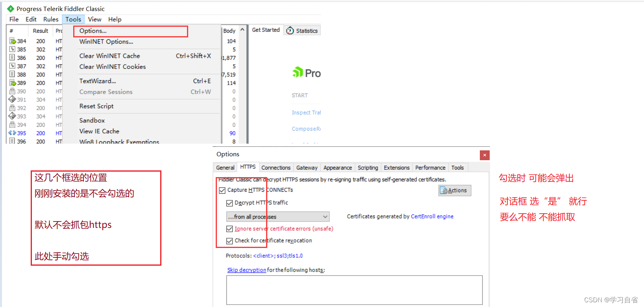This screenshot has height=307, width=644.
Task: Click the cached icon of session 391
Action: pos(12,99)
